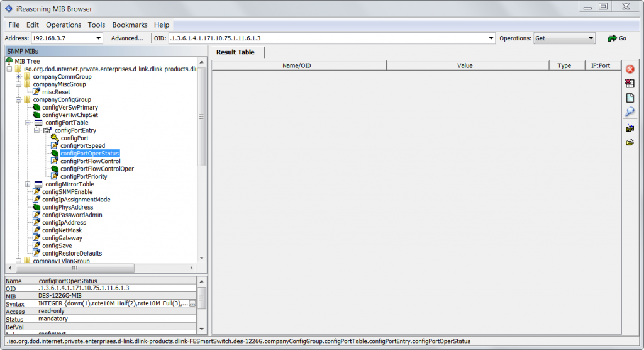Click the pencil icon beside configSNMPEnable
This screenshot has width=644, height=350.
point(36,191)
